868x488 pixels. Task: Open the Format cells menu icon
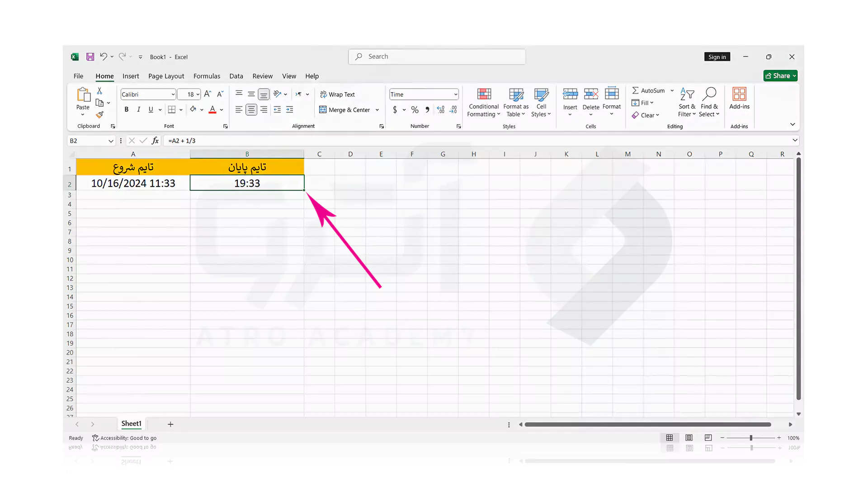pos(612,94)
